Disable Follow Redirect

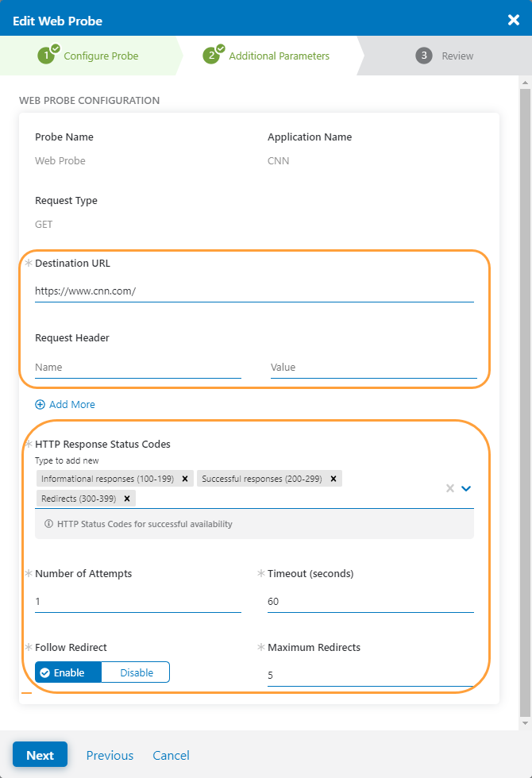point(135,672)
